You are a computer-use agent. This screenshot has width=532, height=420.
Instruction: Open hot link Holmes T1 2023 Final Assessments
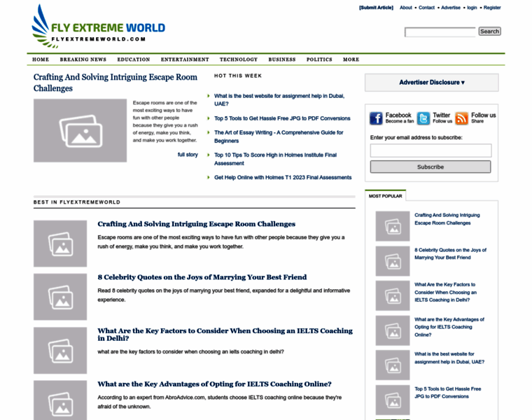pyautogui.click(x=283, y=177)
